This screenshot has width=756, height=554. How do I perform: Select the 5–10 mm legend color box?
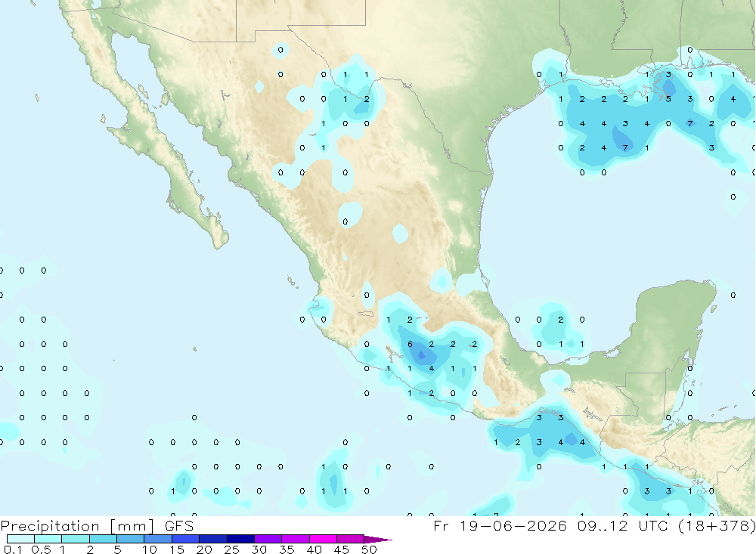[130, 539]
